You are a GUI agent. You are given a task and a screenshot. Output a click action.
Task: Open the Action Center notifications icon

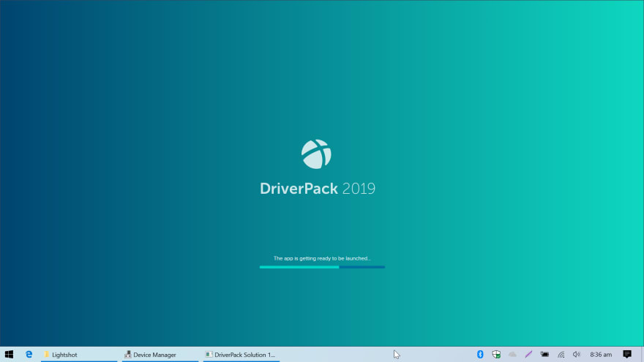[626, 354]
